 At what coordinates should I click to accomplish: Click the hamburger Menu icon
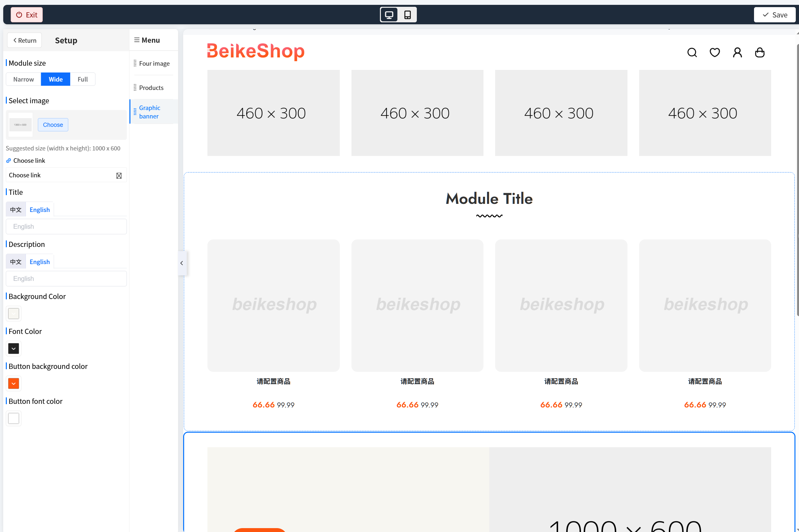pyautogui.click(x=137, y=40)
